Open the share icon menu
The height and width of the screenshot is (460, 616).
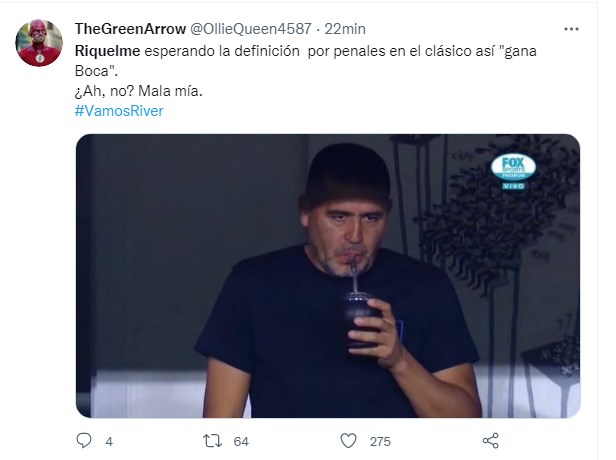click(x=490, y=441)
